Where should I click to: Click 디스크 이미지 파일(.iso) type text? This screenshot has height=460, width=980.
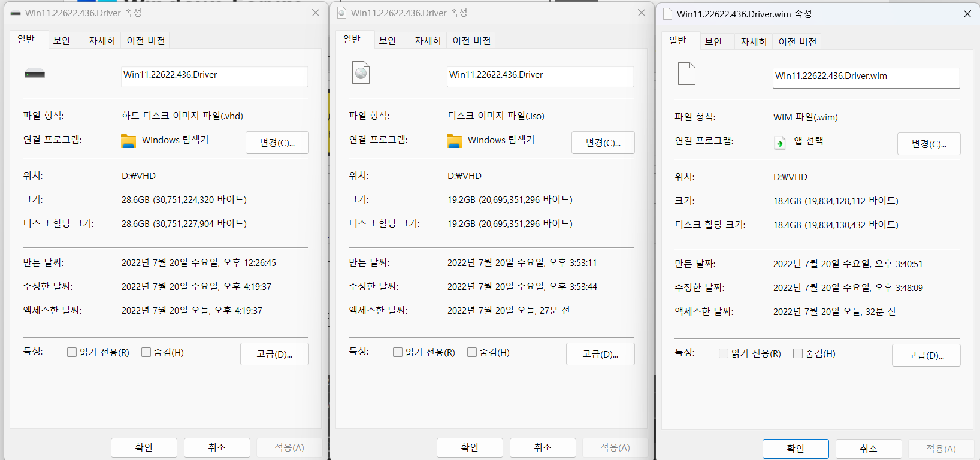tap(496, 116)
